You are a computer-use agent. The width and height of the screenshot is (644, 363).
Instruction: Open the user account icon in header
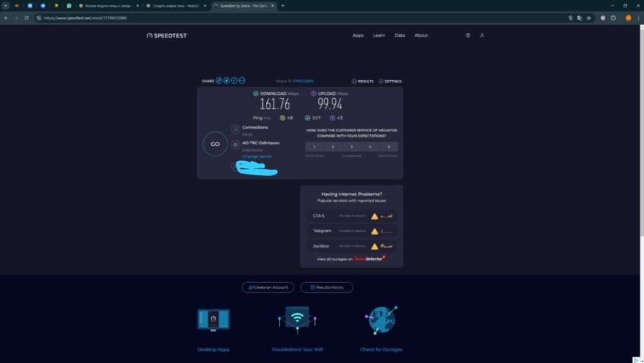click(482, 35)
